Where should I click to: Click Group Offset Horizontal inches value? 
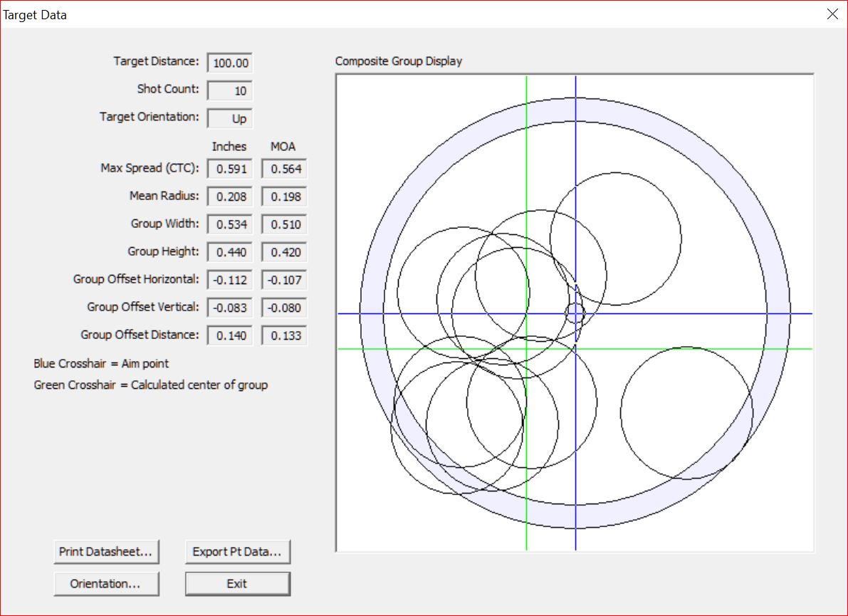pos(230,280)
